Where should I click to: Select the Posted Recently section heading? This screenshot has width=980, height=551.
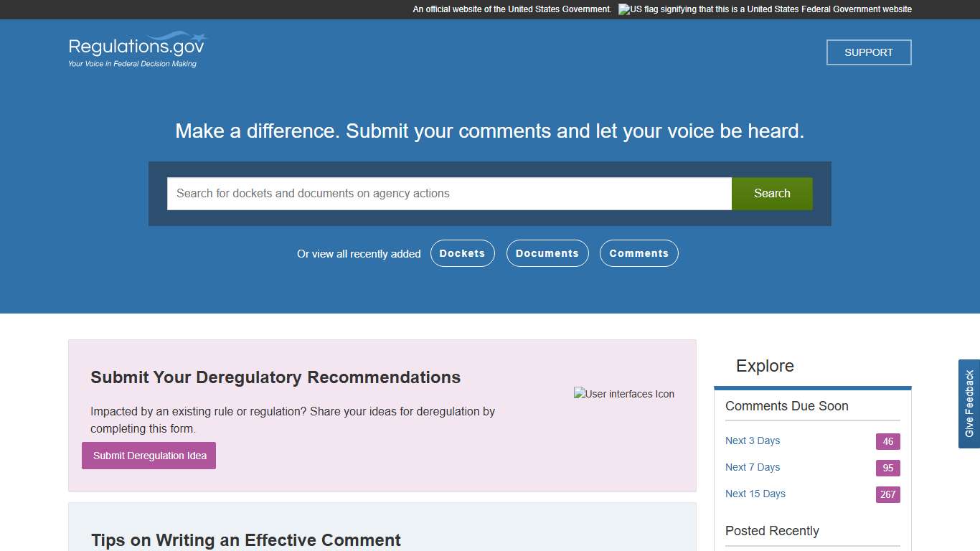coord(772,531)
